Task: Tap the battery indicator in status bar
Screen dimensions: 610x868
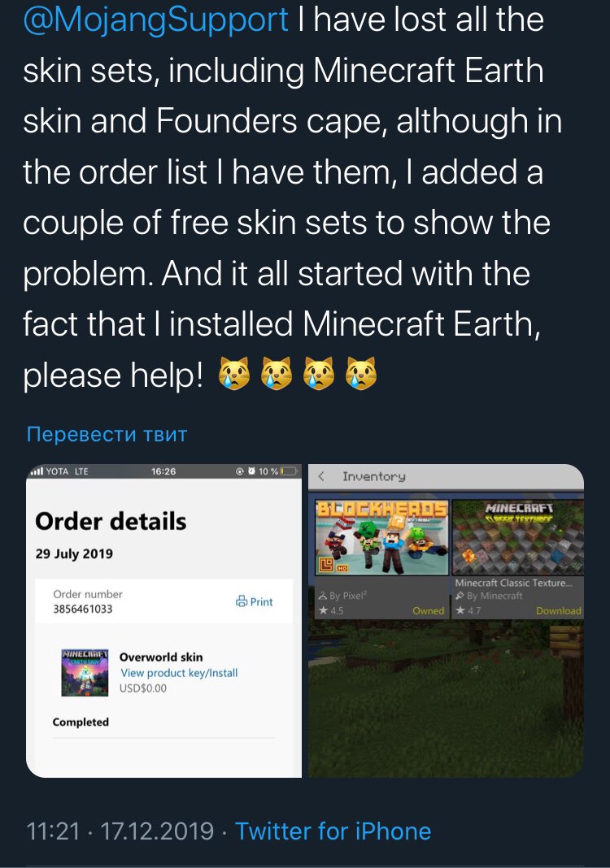Action: pyautogui.click(x=289, y=471)
